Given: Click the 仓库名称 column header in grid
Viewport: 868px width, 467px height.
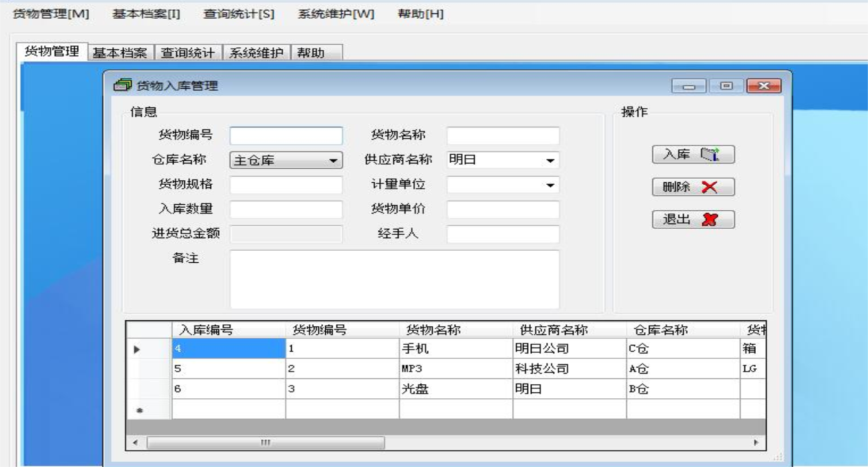Looking at the screenshot, I should tap(683, 330).
